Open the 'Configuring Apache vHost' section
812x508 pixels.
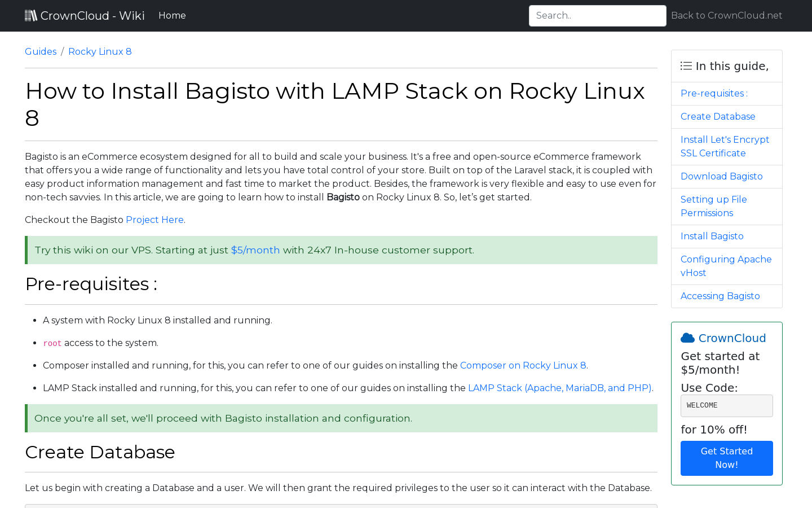[x=726, y=266]
